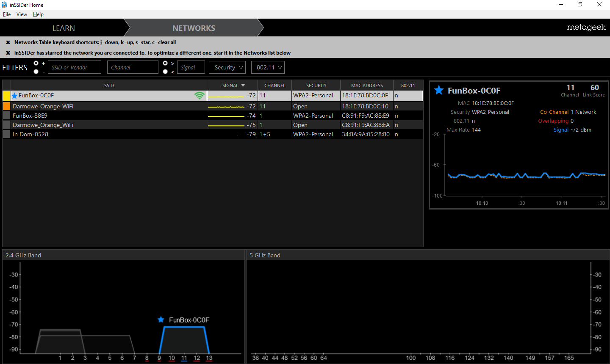Click the Co-Channel label in details panel
The height and width of the screenshot is (364, 610).
coord(554,112)
